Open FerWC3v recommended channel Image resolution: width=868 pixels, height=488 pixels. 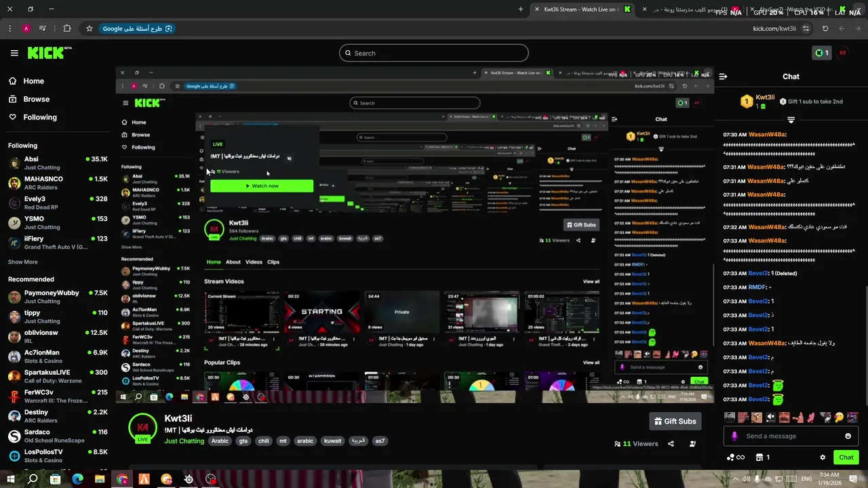tap(58, 396)
